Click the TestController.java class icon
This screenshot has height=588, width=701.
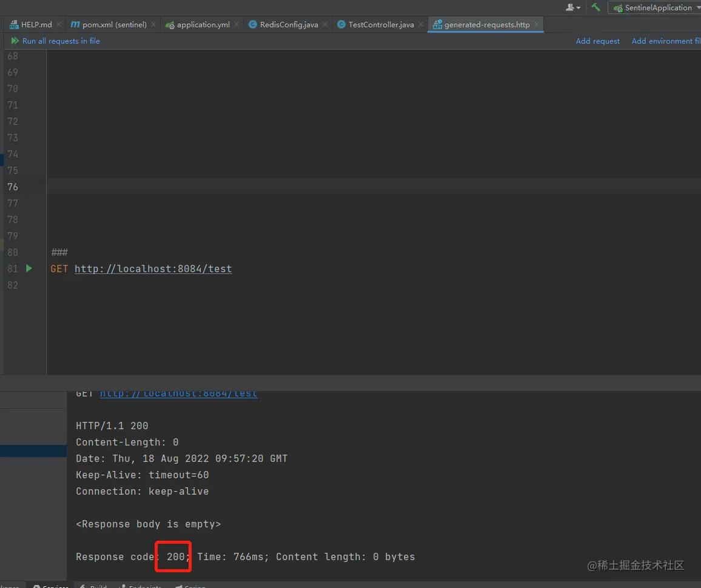tap(341, 25)
